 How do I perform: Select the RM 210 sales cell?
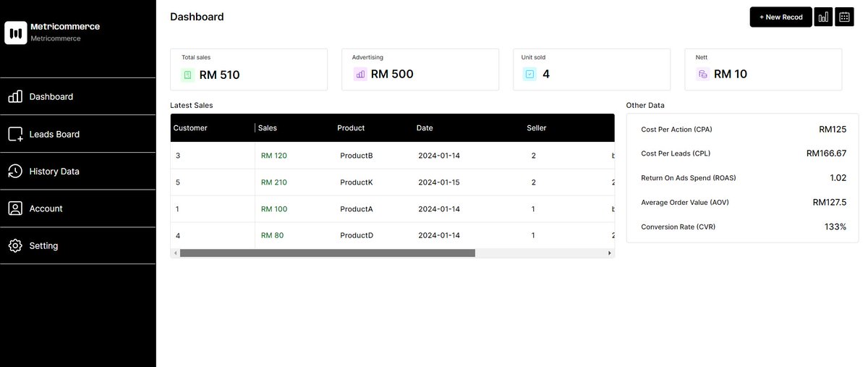(274, 182)
